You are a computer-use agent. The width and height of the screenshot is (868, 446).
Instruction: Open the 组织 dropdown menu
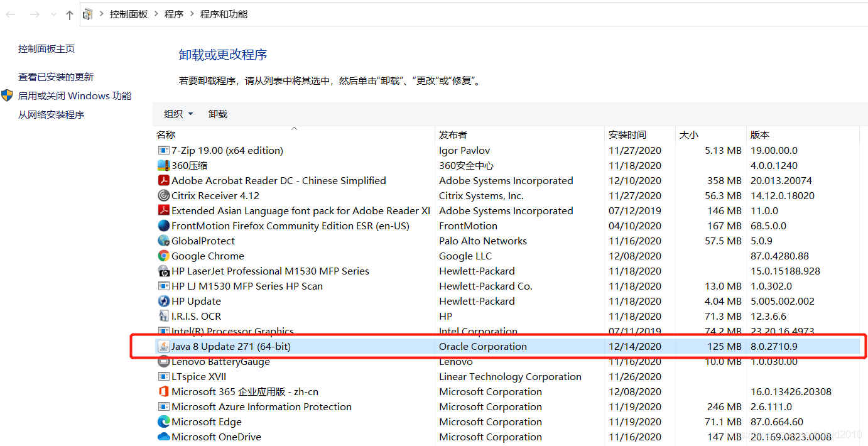[178, 114]
